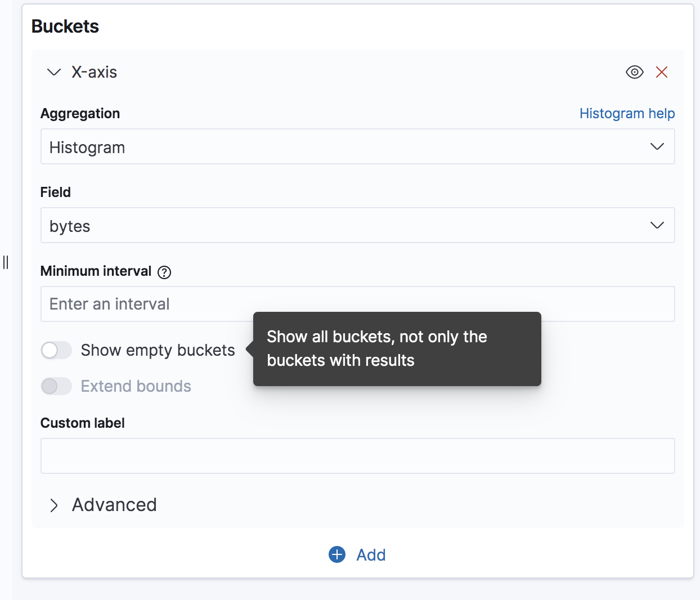Viewport: 700px width, 600px height.
Task: Click the Minimum interval question-mark help icon
Action: point(164,272)
